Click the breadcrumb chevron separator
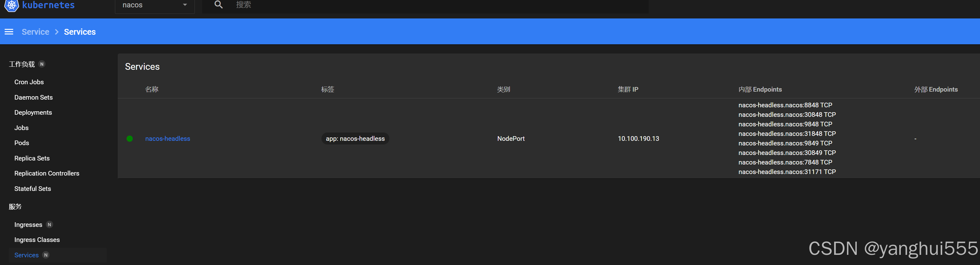 coord(57,32)
